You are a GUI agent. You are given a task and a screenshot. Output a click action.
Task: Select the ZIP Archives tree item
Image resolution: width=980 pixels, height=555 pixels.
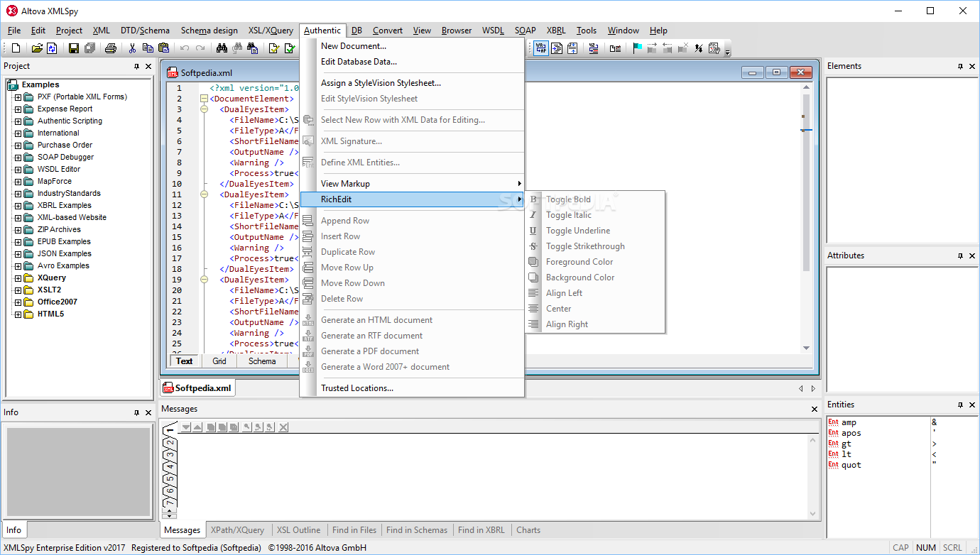tap(59, 229)
